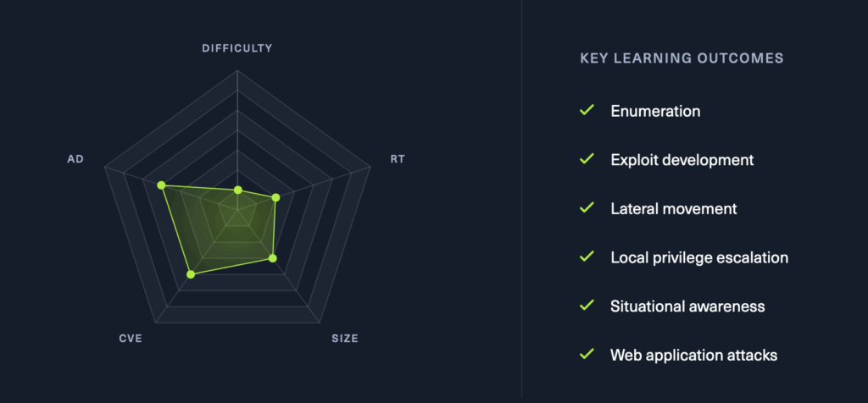The height and width of the screenshot is (403, 868).
Task: Click the checkmark next to Enumeration
Action: 587,110
